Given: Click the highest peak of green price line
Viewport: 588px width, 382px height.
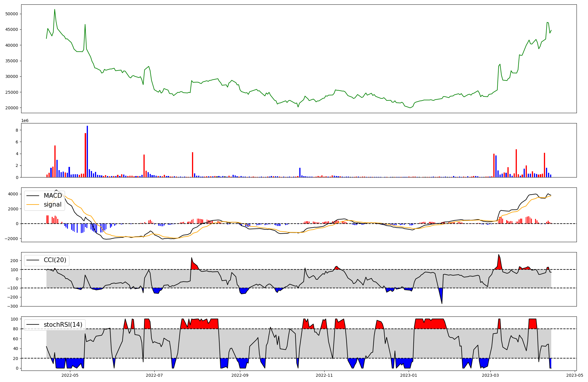Looking at the screenshot, I should 55,9.
